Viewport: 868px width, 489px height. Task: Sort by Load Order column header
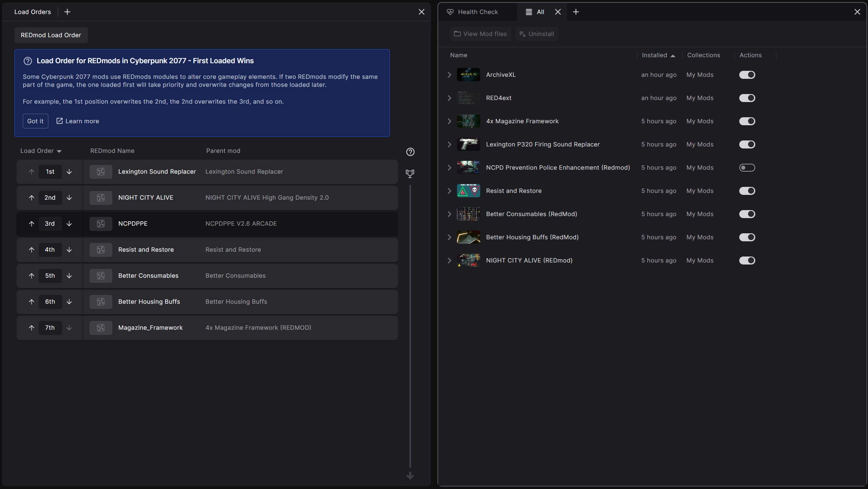pos(41,151)
